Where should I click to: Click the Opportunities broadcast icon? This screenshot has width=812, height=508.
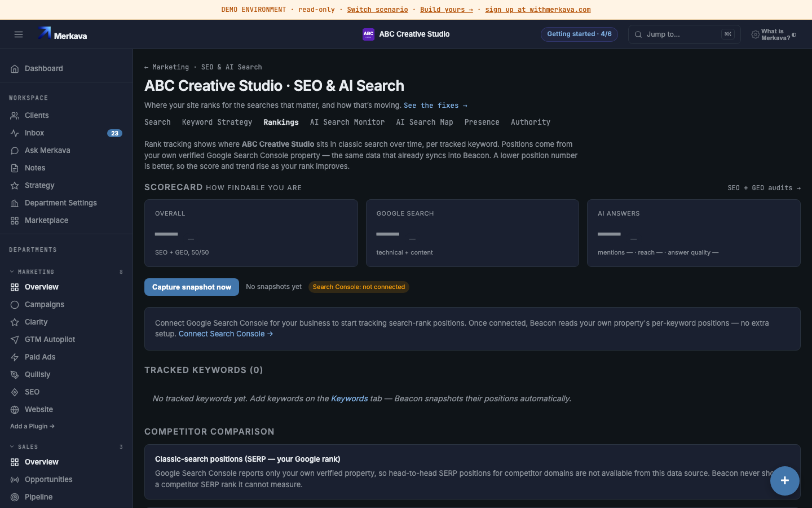point(15,480)
